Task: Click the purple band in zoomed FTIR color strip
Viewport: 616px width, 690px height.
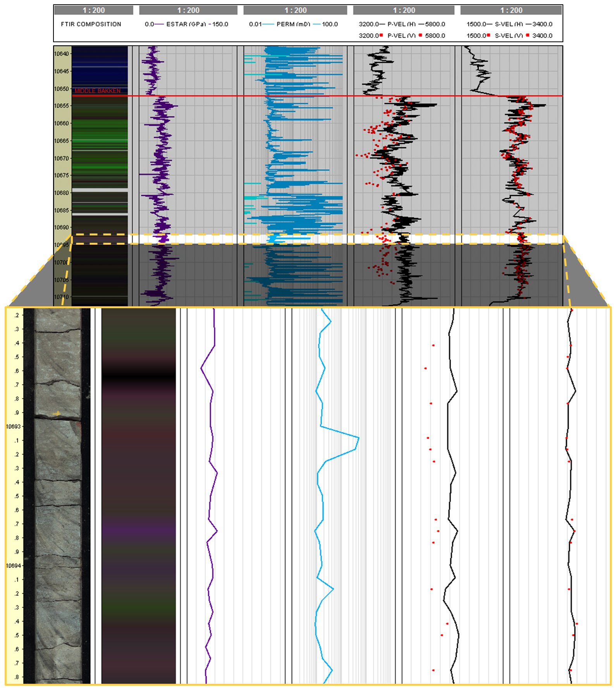Action: (138, 529)
